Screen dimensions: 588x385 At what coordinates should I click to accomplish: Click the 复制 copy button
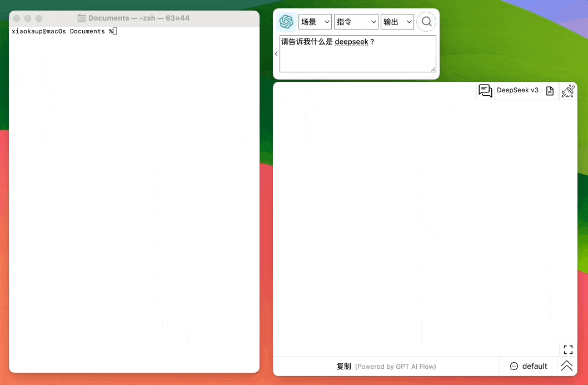pyautogui.click(x=343, y=366)
